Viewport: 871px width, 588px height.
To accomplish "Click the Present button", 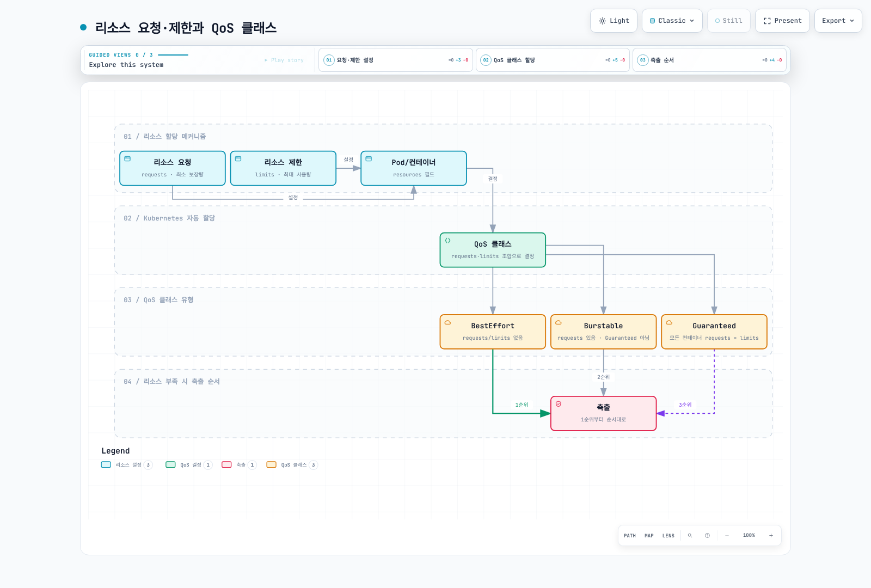I will click(x=782, y=21).
